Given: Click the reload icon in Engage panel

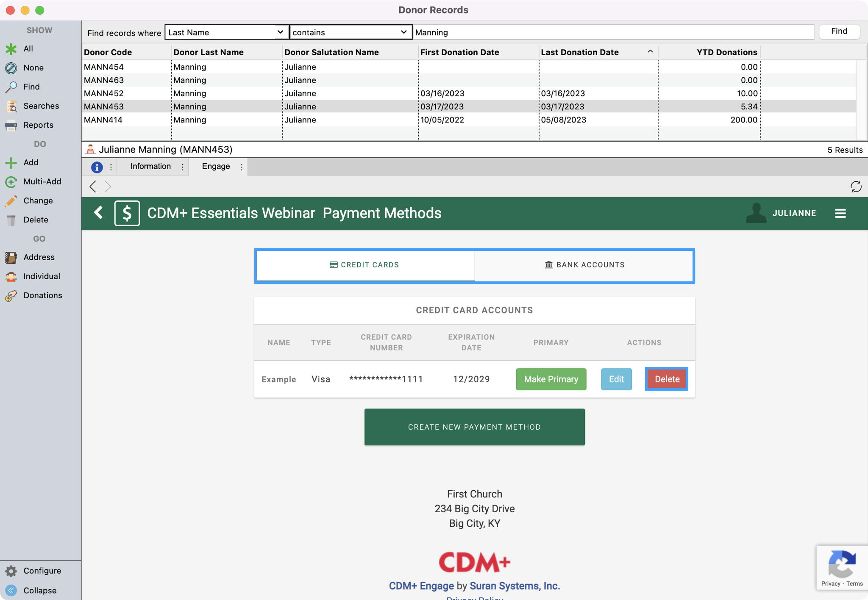Looking at the screenshot, I should (856, 186).
